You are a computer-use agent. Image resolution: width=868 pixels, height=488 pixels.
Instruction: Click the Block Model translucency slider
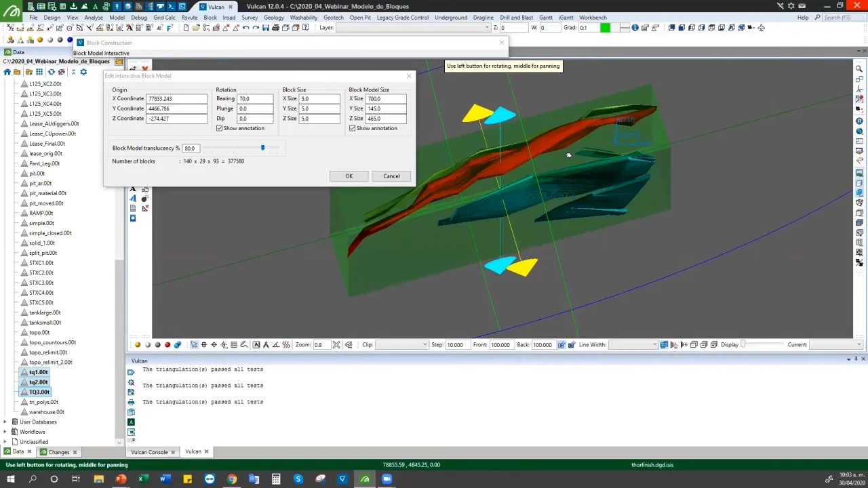(x=262, y=148)
